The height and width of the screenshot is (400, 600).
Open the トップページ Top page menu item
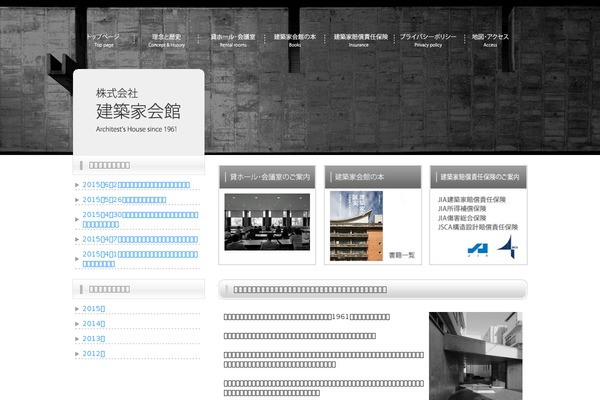(103, 40)
